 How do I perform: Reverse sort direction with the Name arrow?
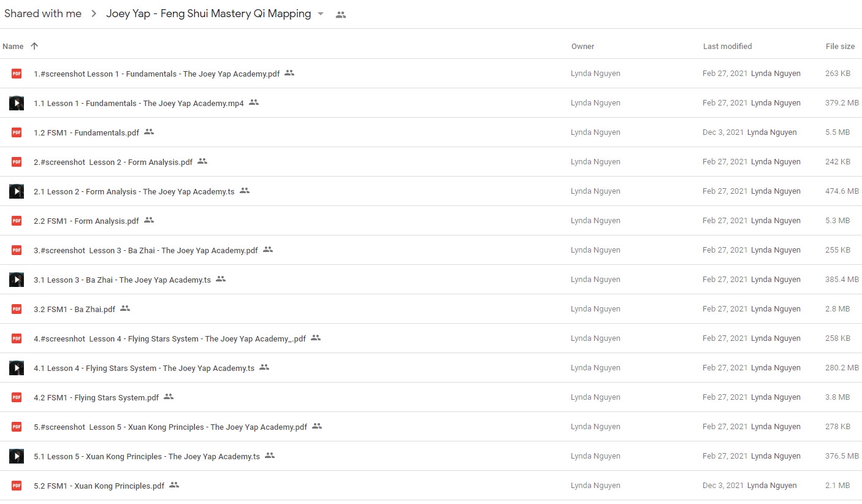pos(34,46)
